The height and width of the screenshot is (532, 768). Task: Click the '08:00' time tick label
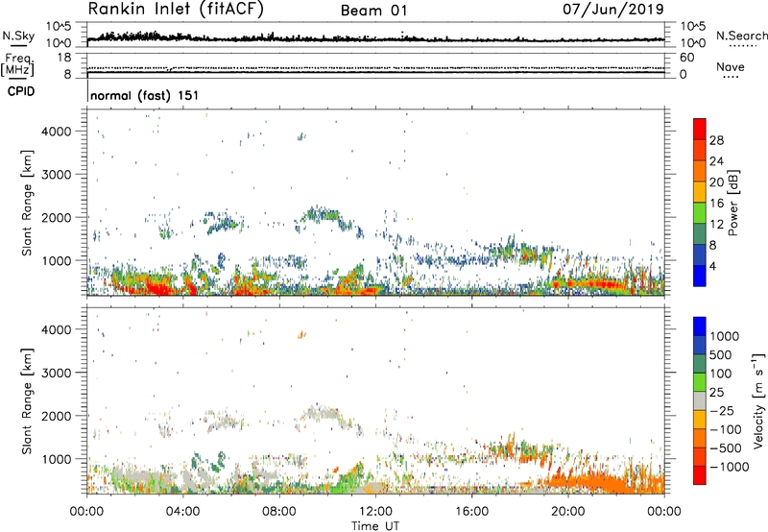(279, 512)
